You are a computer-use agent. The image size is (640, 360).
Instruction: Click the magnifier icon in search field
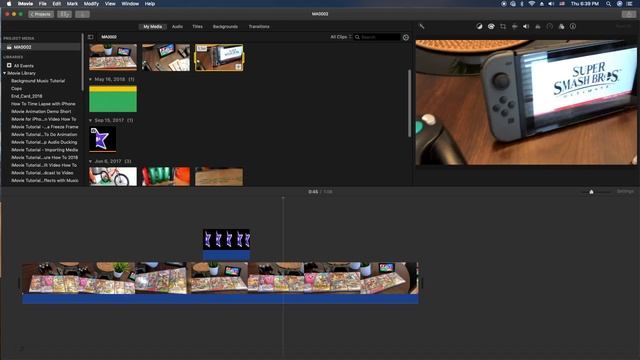[x=357, y=37]
